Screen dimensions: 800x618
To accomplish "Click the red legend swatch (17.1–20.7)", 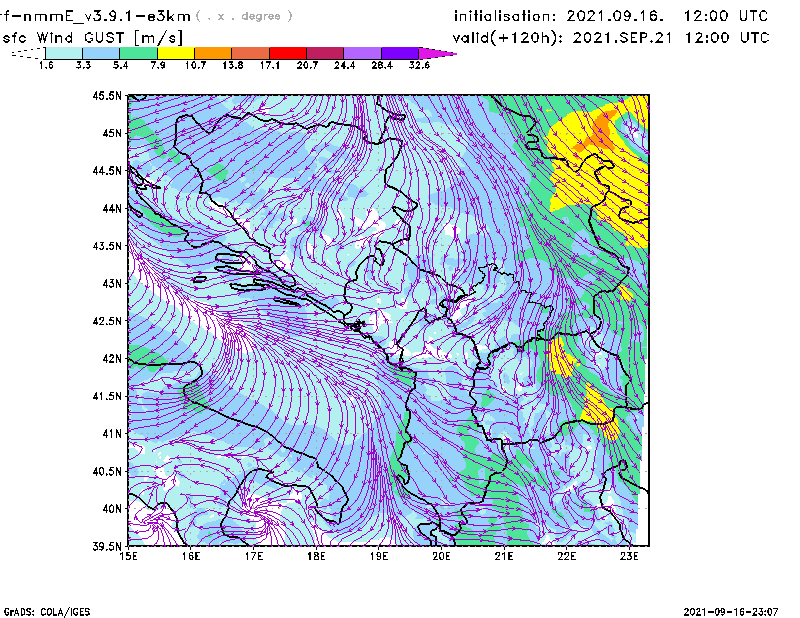I will click(288, 53).
